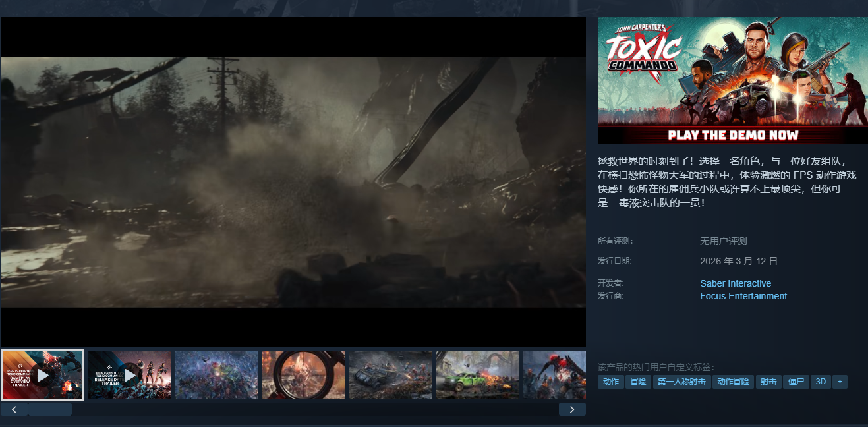868x427 pixels.
Task: Open the red-headed monster screenshot thumbnail
Action: pos(554,375)
